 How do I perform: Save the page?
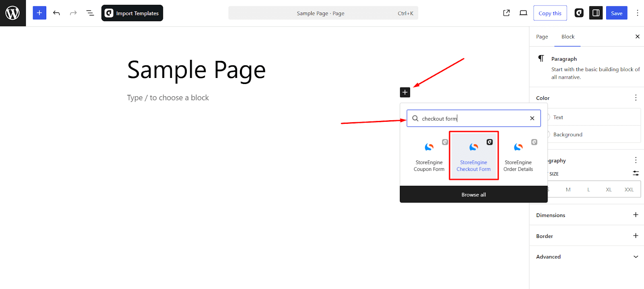pyautogui.click(x=617, y=13)
